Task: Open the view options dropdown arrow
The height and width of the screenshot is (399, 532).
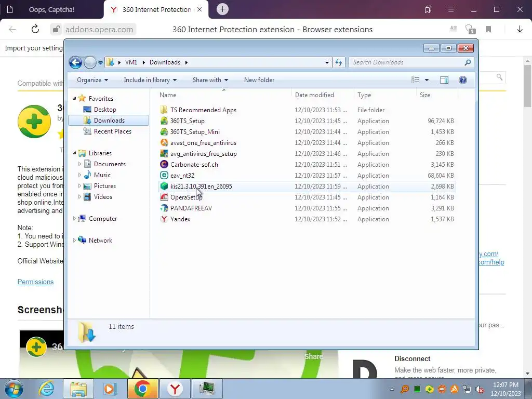Action: click(x=427, y=80)
